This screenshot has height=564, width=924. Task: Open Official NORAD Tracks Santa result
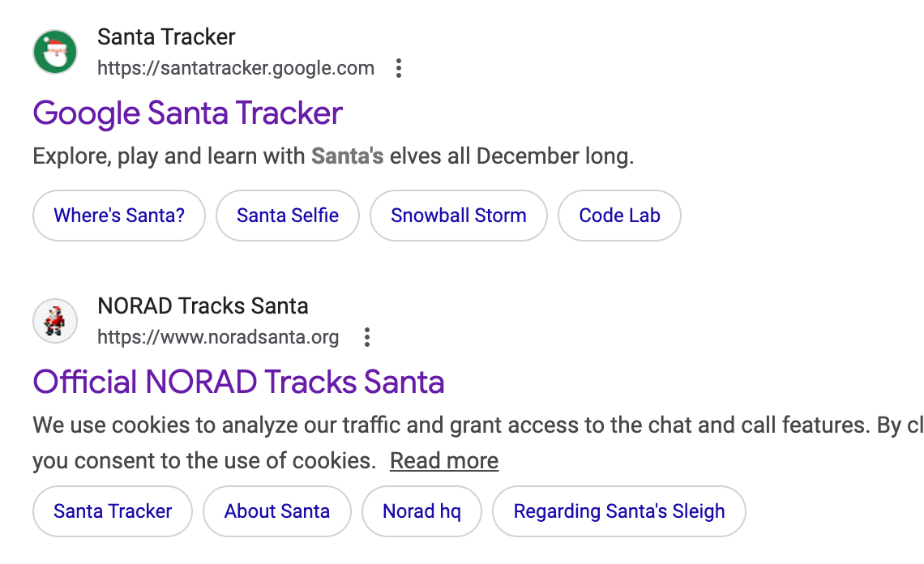click(x=238, y=382)
